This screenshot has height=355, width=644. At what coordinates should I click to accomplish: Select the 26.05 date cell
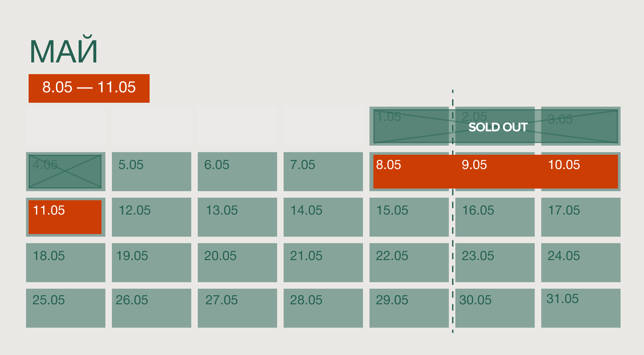click(151, 308)
